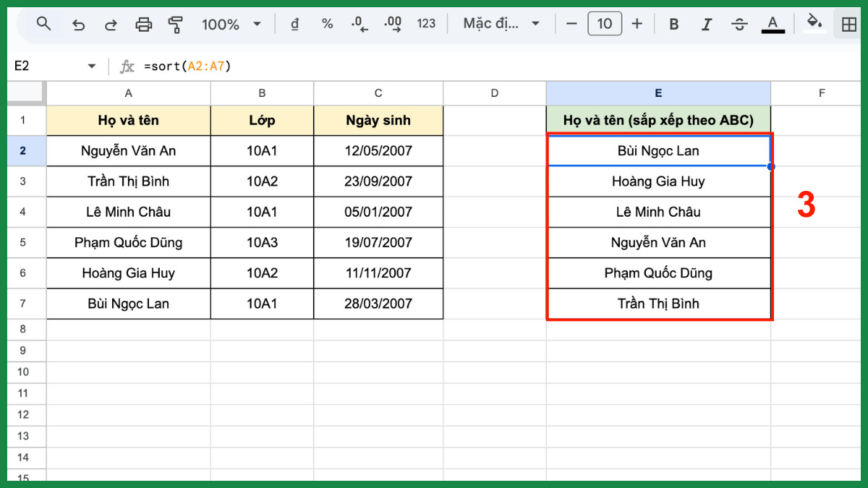
Task: Open the 123 number format menu
Action: click(x=426, y=24)
